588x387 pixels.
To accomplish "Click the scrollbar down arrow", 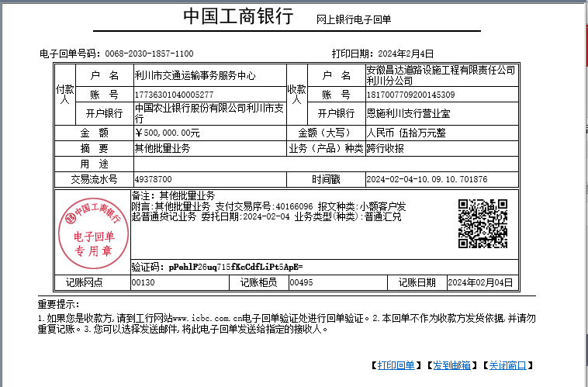I will tap(583, 381).
